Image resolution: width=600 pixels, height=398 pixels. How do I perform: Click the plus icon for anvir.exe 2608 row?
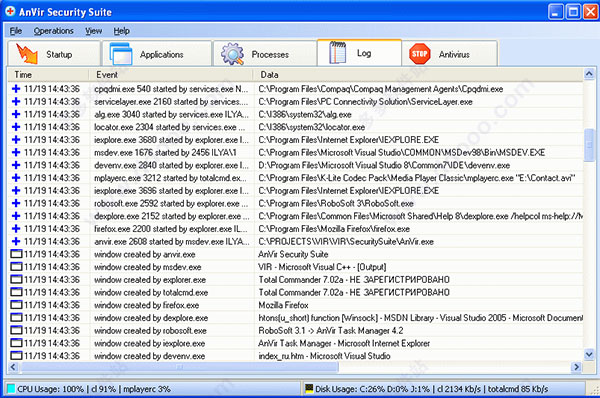pos(16,241)
